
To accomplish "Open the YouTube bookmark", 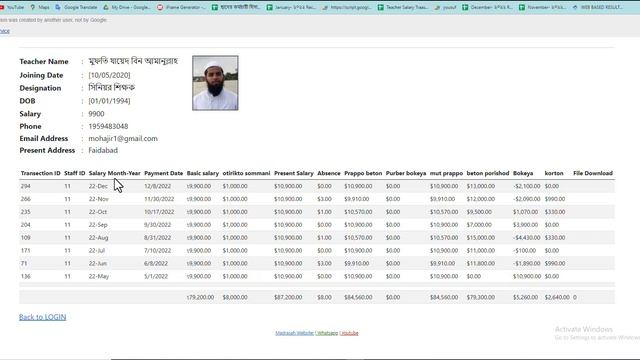I will (12, 7).
